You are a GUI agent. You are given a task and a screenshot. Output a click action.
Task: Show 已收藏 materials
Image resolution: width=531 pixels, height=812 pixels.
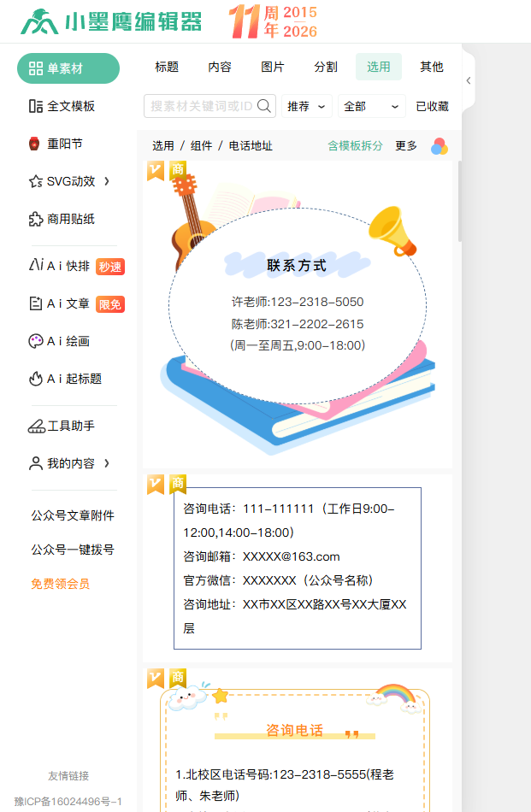point(432,106)
